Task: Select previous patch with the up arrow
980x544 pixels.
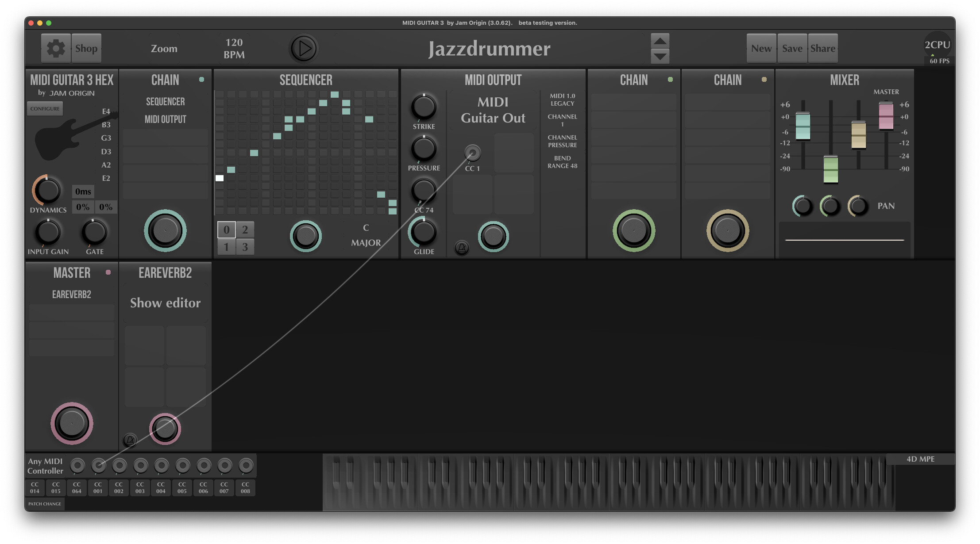Action: (660, 41)
